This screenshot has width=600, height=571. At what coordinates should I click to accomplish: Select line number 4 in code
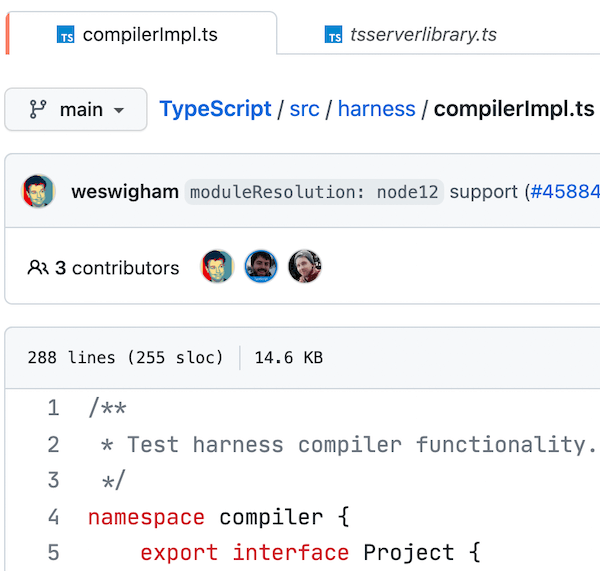coord(53,517)
